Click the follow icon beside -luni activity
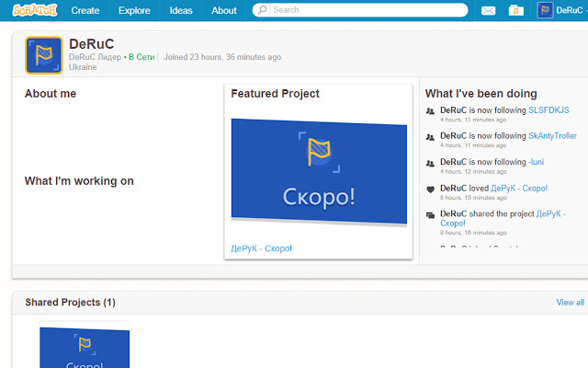Screen dimensions: 588x368 click(430, 164)
